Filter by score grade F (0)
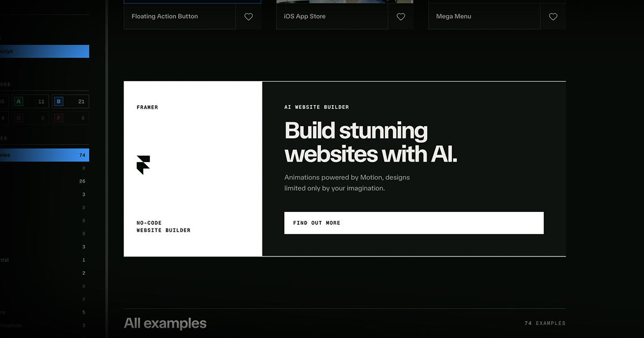Viewport: 644px width, 338px height. click(x=70, y=118)
